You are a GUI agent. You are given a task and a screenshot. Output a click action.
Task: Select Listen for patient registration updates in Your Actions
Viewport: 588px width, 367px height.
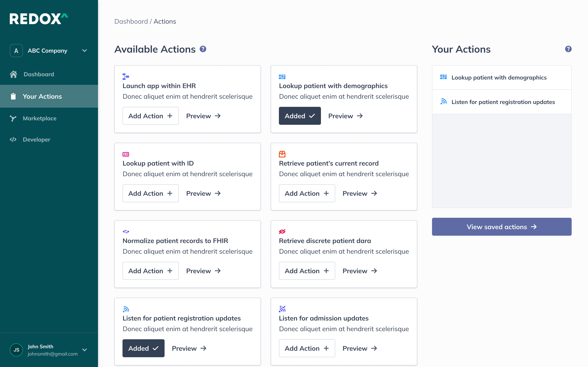(x=503, y=102)
